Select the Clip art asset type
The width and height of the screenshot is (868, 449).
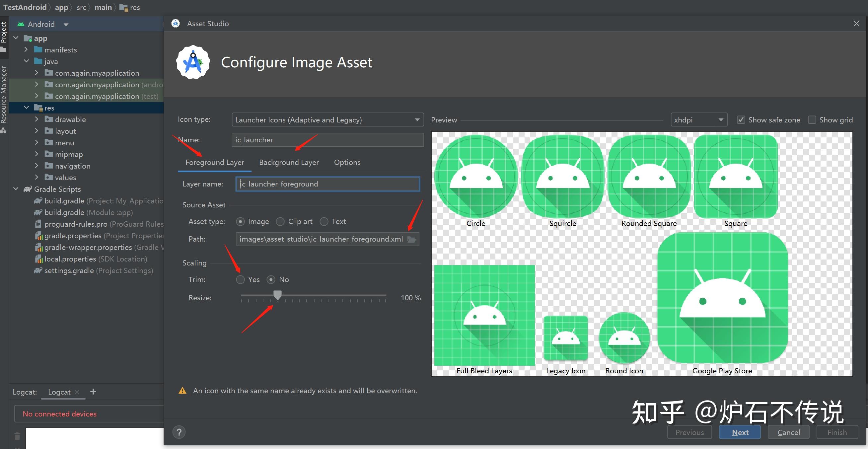coord(280,221)
